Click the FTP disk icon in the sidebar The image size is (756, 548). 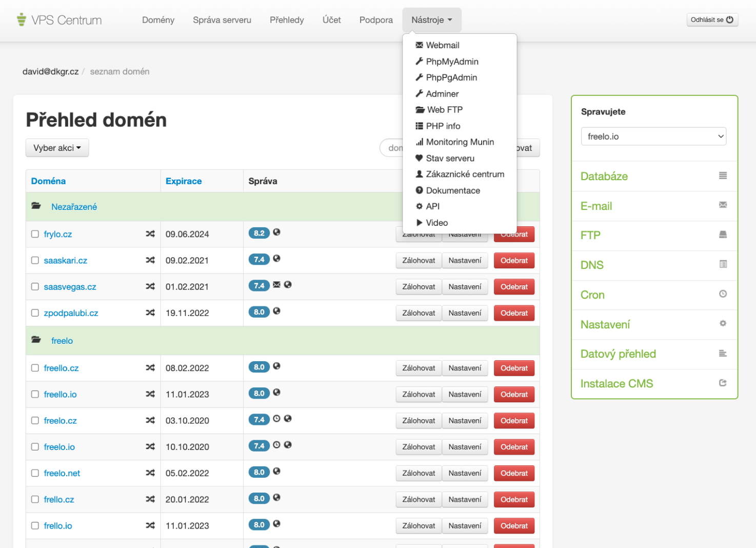click(x=723, y=234)
